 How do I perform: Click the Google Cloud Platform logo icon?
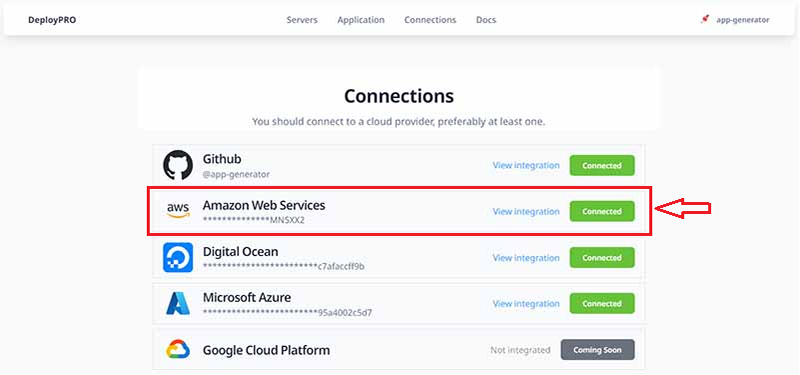point(178,350)
